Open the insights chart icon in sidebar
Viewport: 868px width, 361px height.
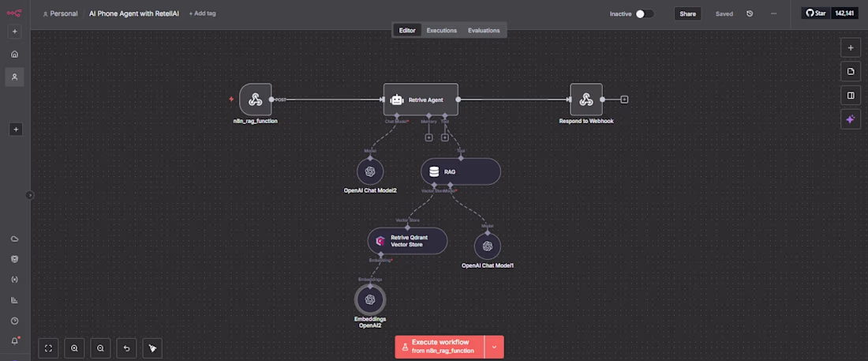15,300
